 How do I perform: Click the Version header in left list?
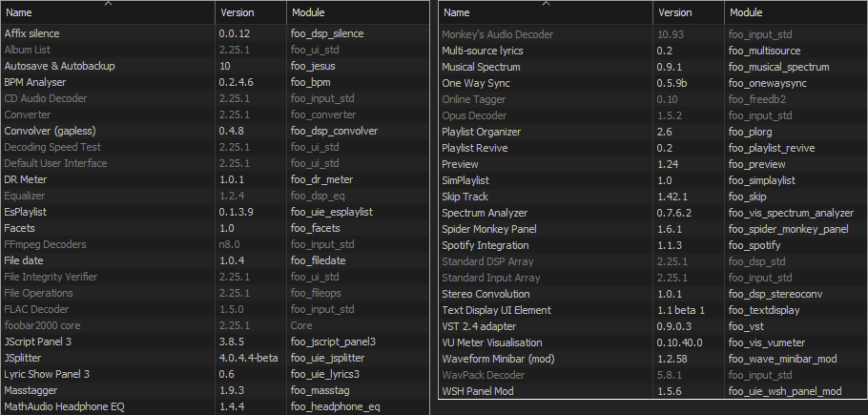coord(251,12)
